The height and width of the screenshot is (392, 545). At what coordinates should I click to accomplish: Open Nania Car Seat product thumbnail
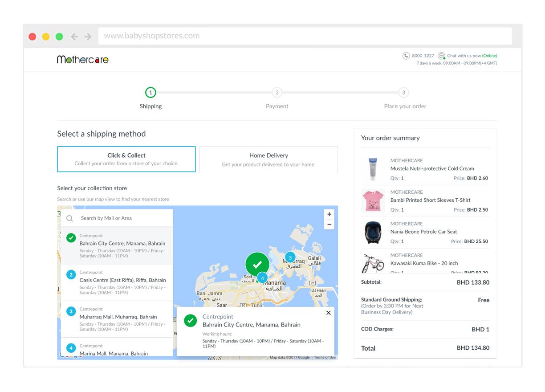(373, 232)
